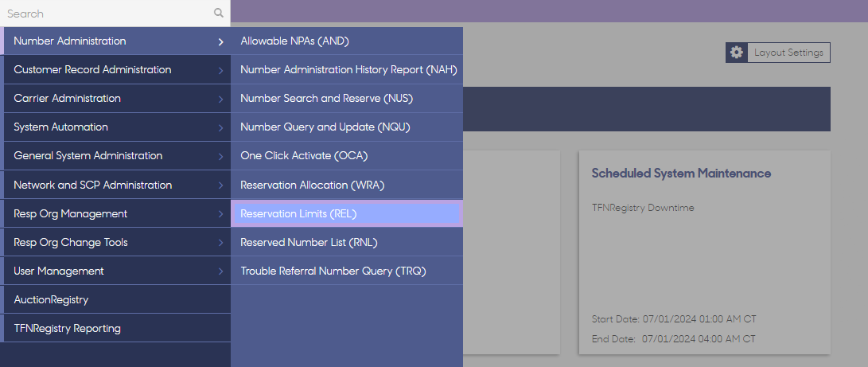Open Number Search and Reserve (NUS)
This screenshot has width=868, height=367.
347,99
